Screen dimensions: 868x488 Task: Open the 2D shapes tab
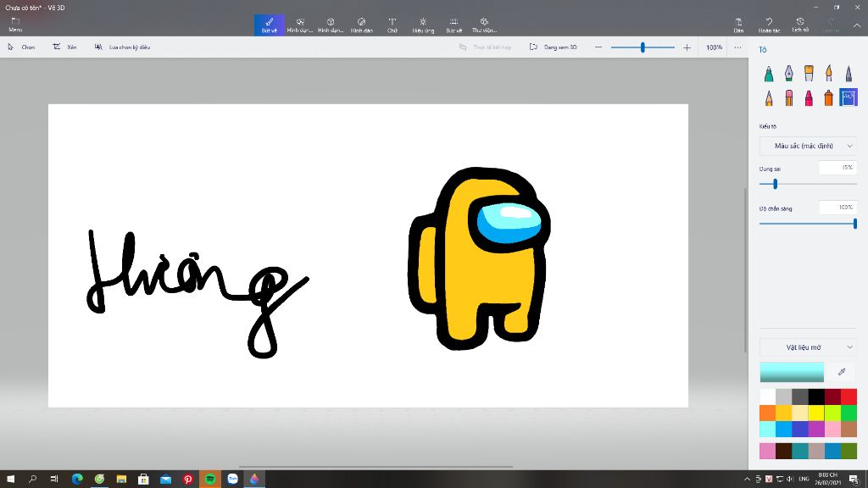click(300, 25)
